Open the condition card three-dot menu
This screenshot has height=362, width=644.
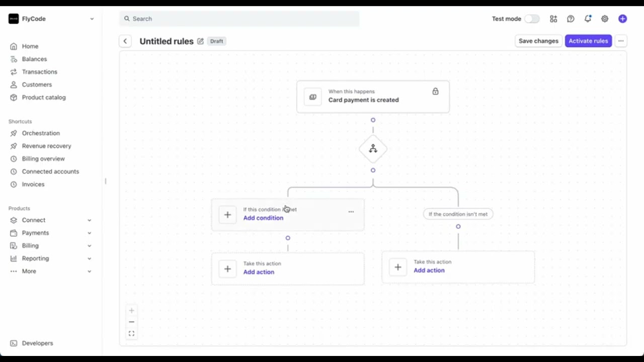tap(351, 212)
